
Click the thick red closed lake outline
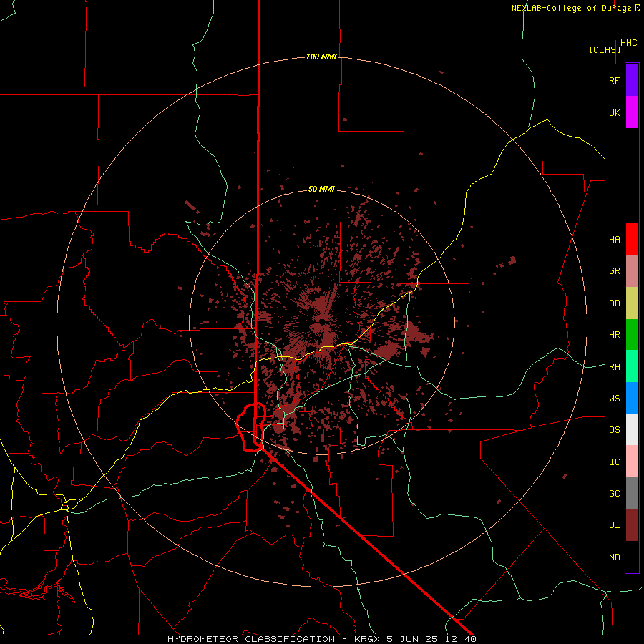[x=250, y=427]
